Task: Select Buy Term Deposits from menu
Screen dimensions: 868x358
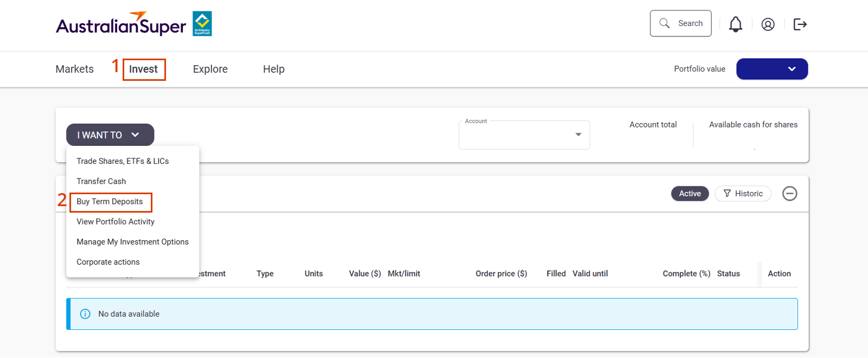Action: [x=110, y=202]
